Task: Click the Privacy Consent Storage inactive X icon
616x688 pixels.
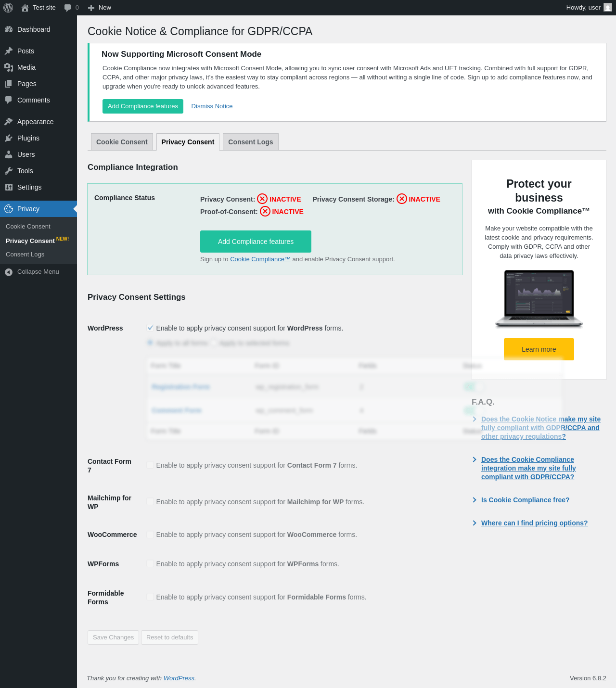Action: [402, 199]
